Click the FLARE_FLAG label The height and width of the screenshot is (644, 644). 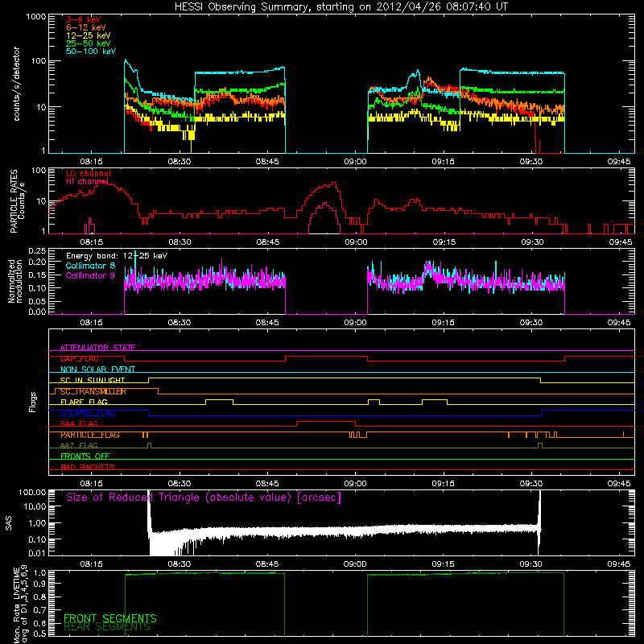84,402
